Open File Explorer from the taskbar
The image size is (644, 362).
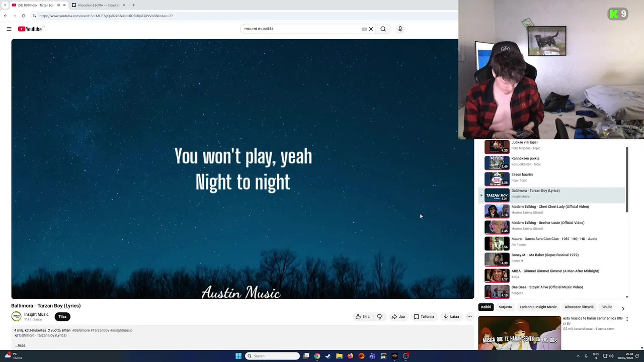click(x=339, y=356)
